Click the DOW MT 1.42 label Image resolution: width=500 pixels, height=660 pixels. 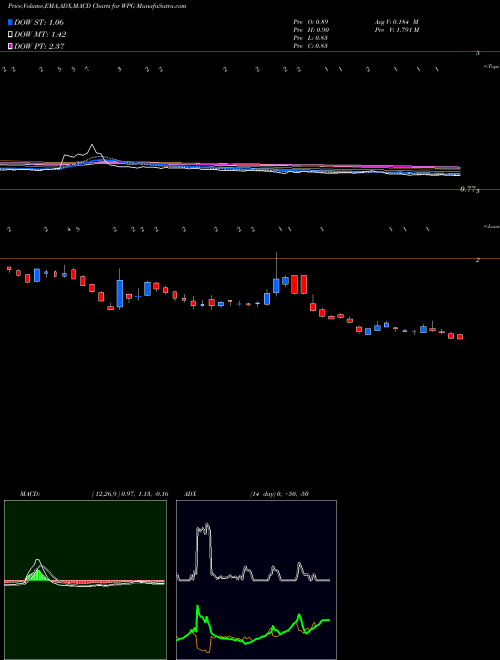(40, 35)
